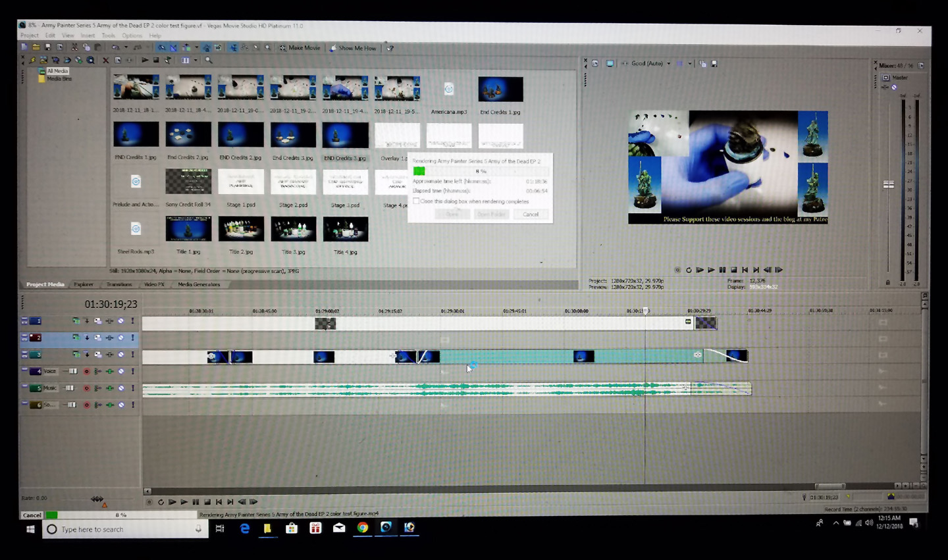Click the Copy Snapshot to Clipboard icon
The image size is (948, 560).
[702, 64]
